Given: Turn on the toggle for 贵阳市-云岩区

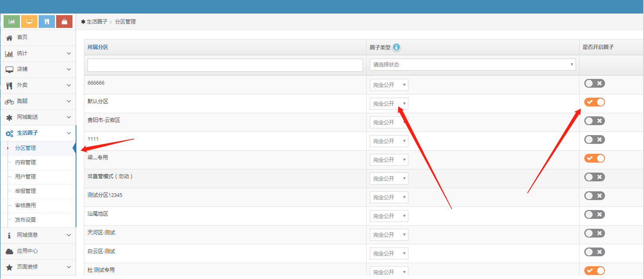Looking at the screenshot, I should click(x=594, y=121).
